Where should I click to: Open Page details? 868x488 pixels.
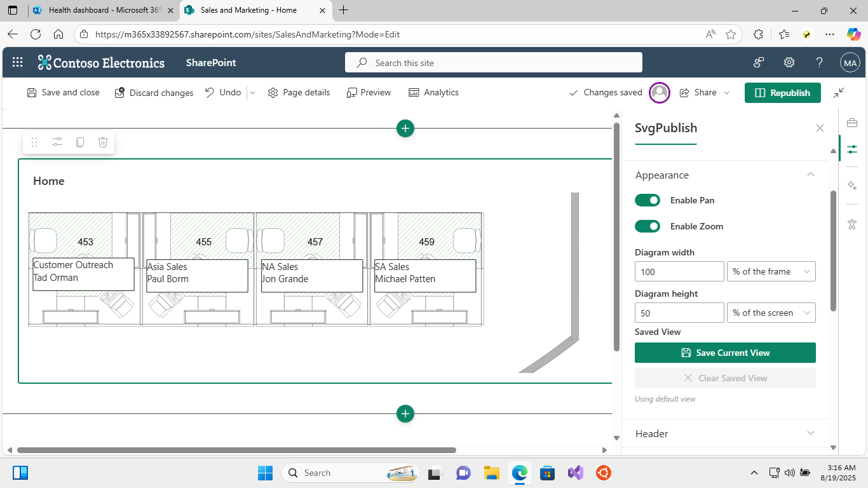299,93
